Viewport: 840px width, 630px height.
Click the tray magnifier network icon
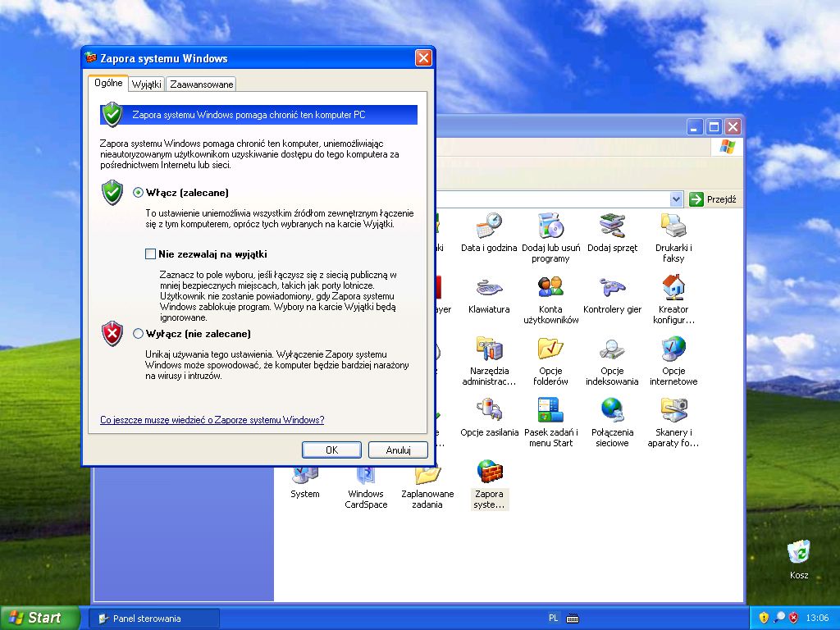click(x=779, y=618)
